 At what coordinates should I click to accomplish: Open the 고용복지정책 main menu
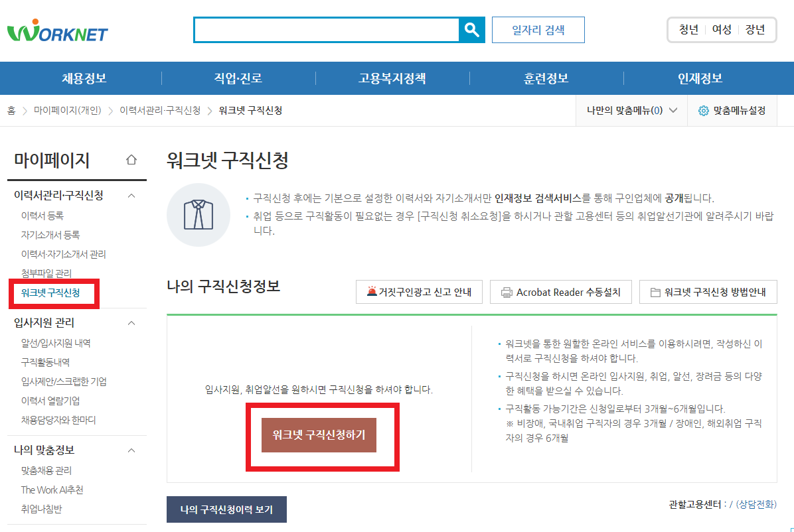[x=392, y=78]
